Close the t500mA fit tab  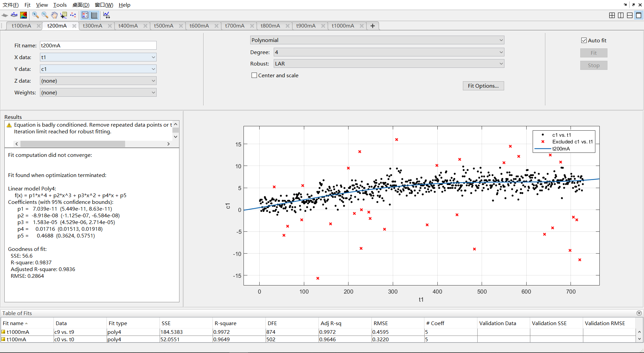coord(181,26)
